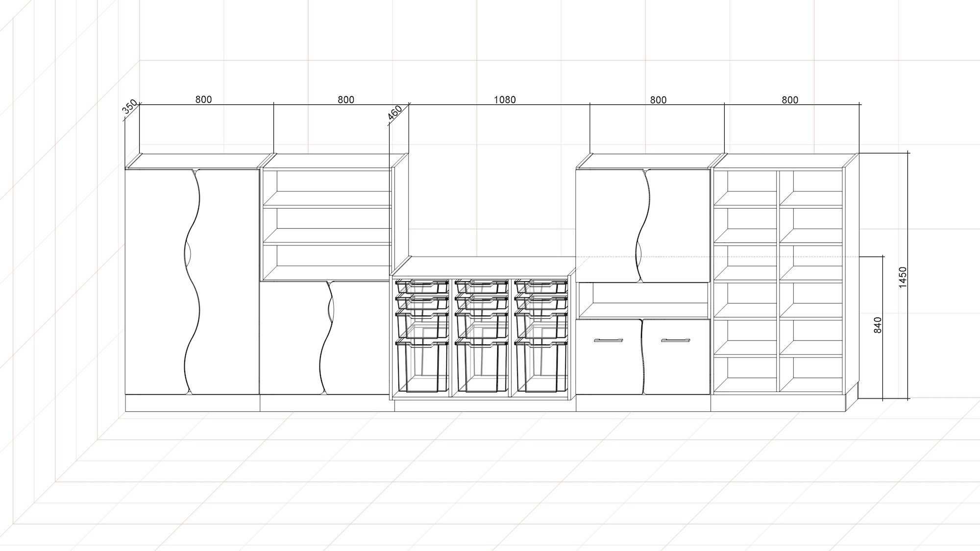Select the 800 dimension beside the 350 label

point(204,99)
